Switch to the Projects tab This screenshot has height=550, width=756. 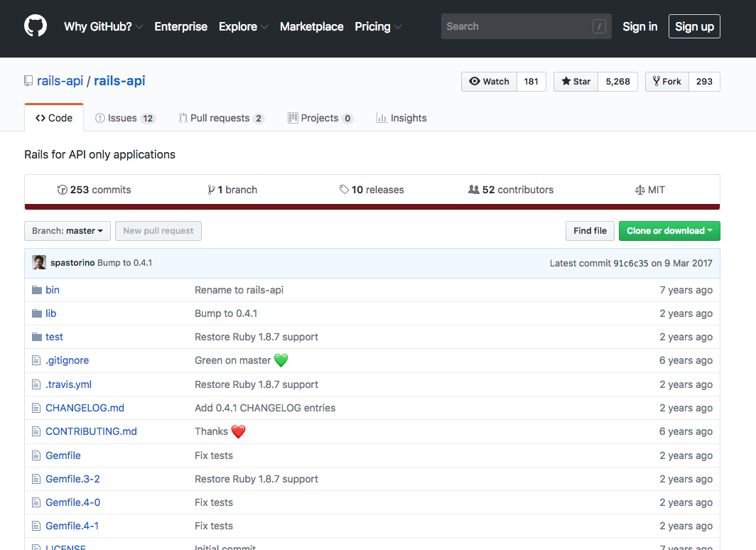coord(320,118)
